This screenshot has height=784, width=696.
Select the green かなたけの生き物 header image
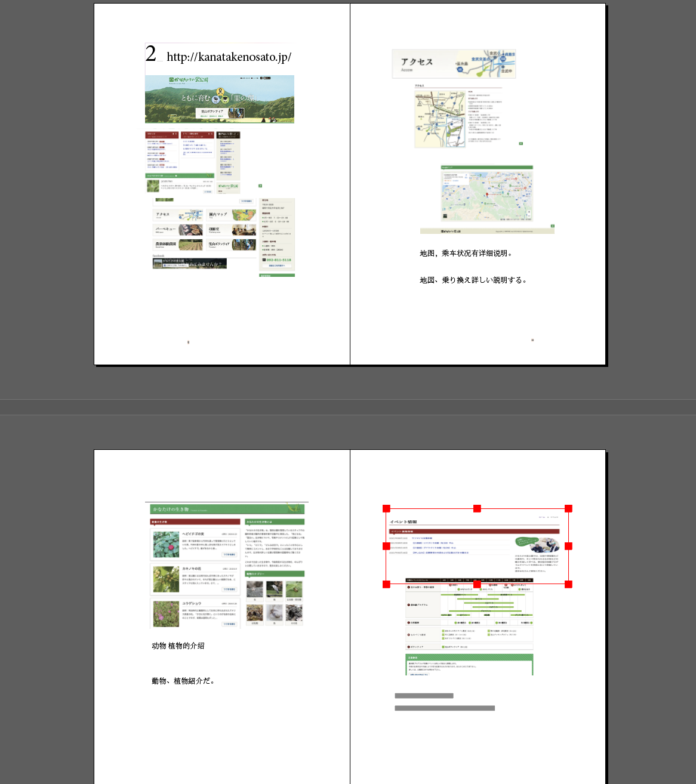point(227,509)
